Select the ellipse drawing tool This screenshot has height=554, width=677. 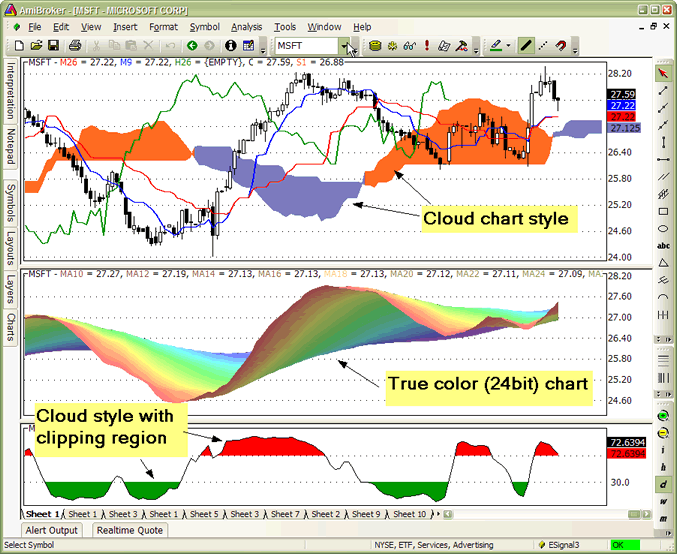tap(663, 228)
